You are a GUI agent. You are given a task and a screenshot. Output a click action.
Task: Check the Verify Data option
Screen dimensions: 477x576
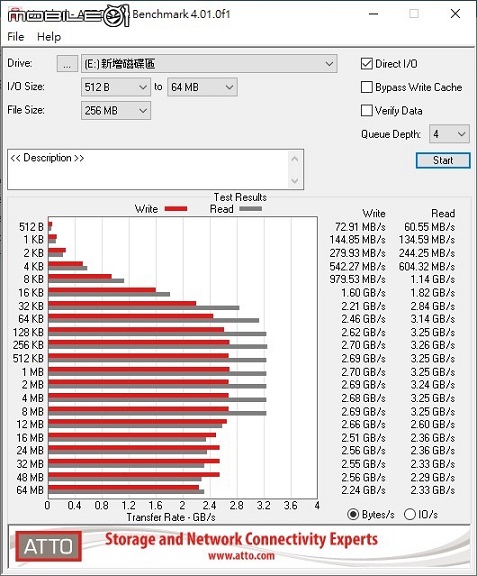click(x=367, y=110)
